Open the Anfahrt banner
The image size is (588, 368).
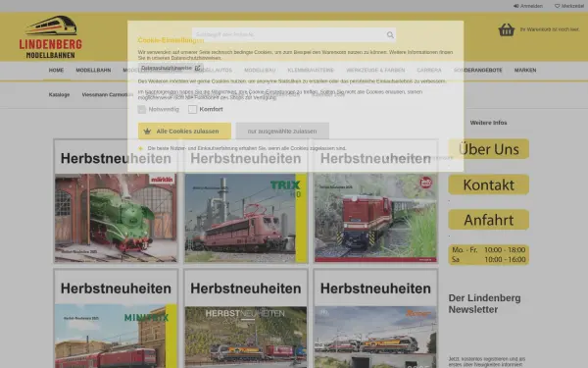pyautogui.click(x=489, y=220)
